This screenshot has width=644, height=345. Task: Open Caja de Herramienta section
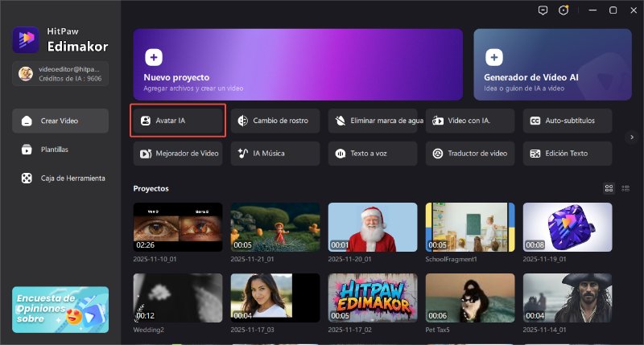coord(60,178)
